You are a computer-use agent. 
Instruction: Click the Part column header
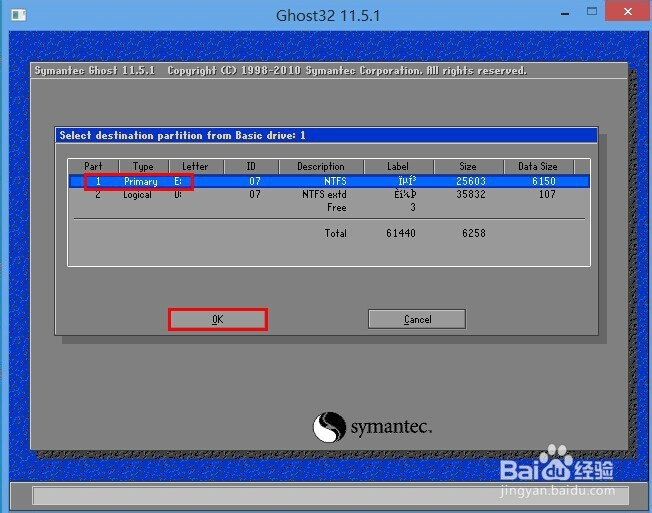pyautogui.click(x=93, y=167)
